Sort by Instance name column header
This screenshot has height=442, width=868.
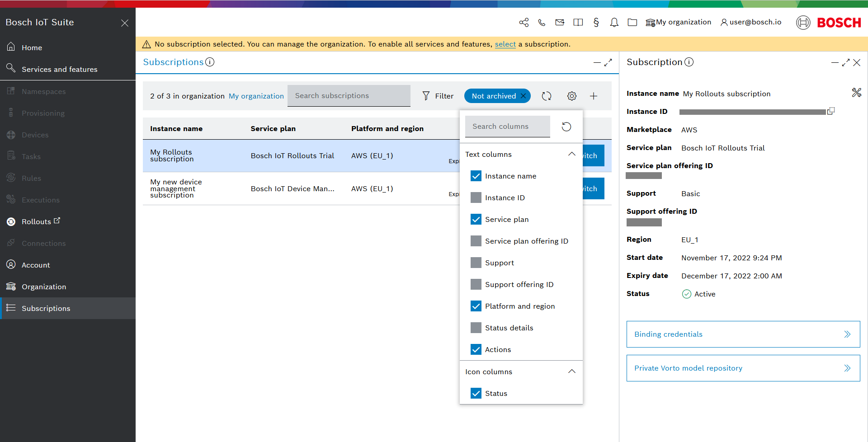[176, 129]
